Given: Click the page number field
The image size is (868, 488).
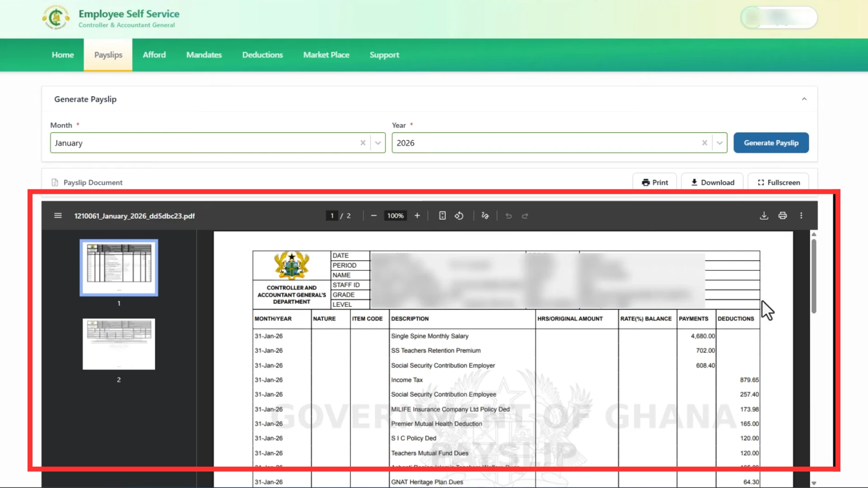Looking at the screenshot, I should [x=332, y=216].
